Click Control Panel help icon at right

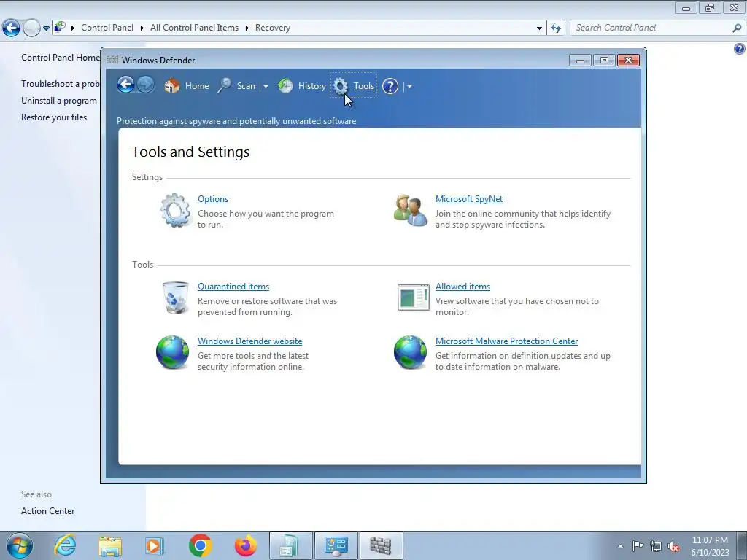point(740,49)
